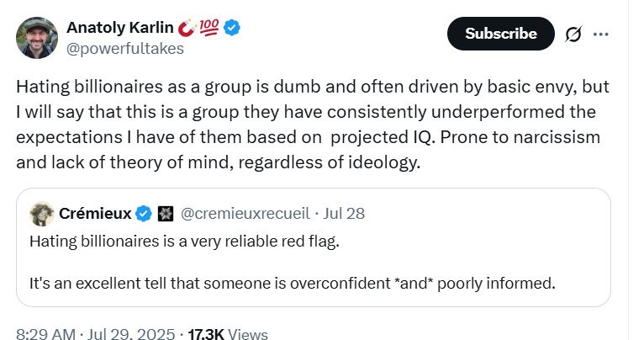Open Crémieux's avatar in the quoted post
This screenshot has height=340, width=644.
pyautogui.click(x=42, y=214)
